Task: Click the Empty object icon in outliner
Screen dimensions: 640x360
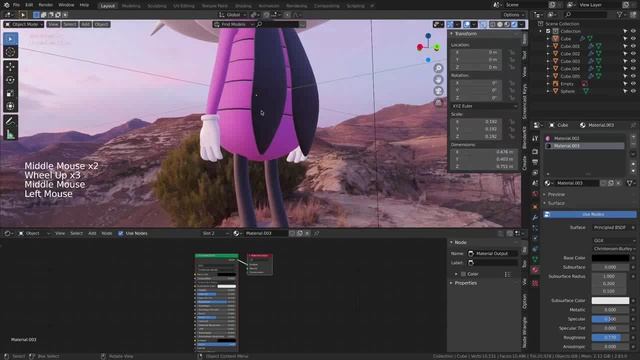Action: pos(556,84)
